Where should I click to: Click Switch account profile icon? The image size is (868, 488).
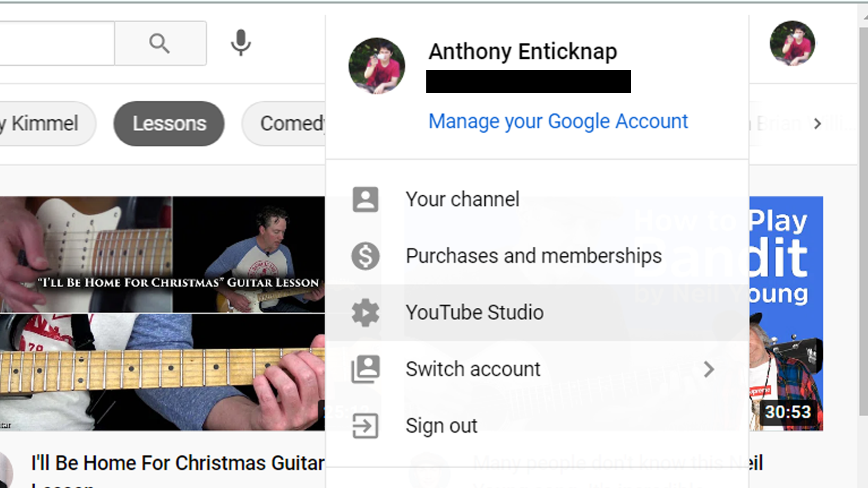click(365, 368)
